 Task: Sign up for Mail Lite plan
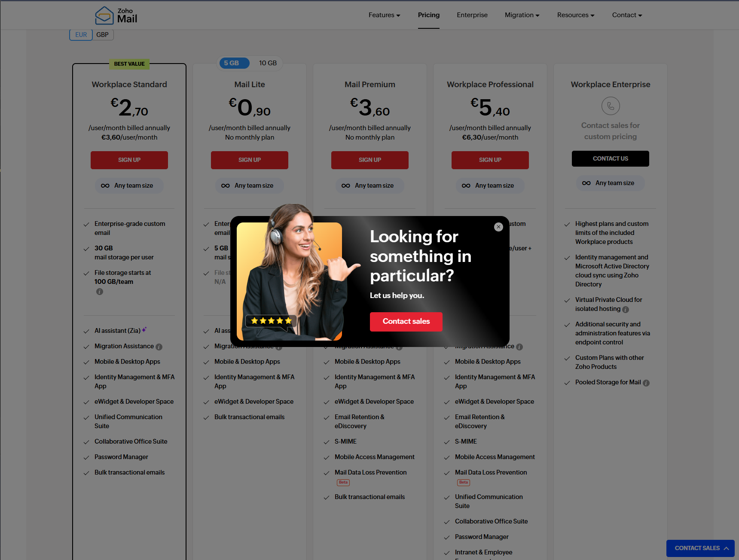(250, 160)
